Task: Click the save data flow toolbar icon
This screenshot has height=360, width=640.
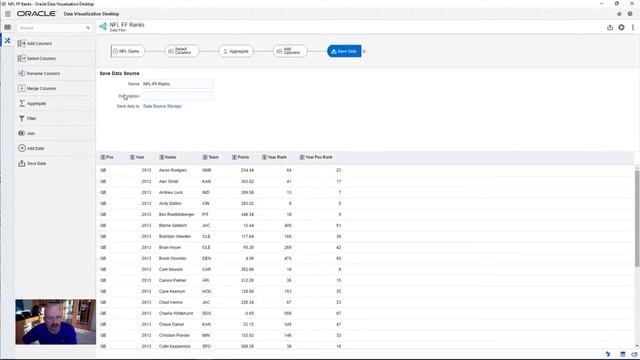Action: pos(610,27)
